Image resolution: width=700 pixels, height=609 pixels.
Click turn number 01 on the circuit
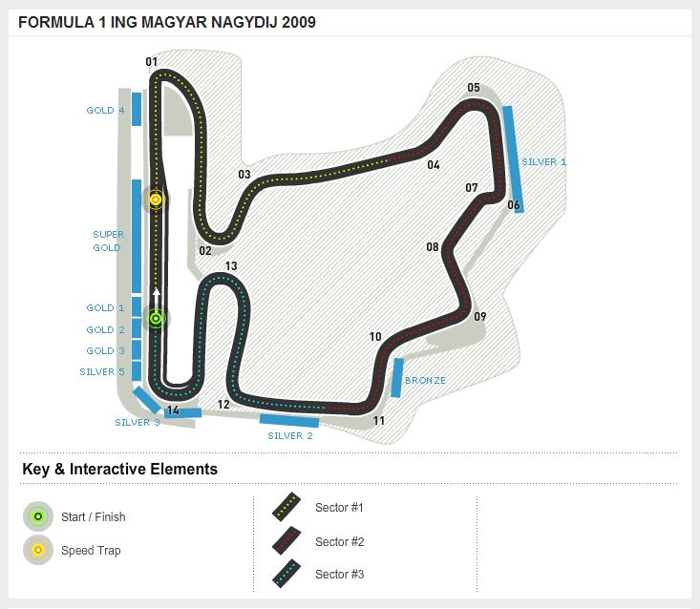coord(152,63)
